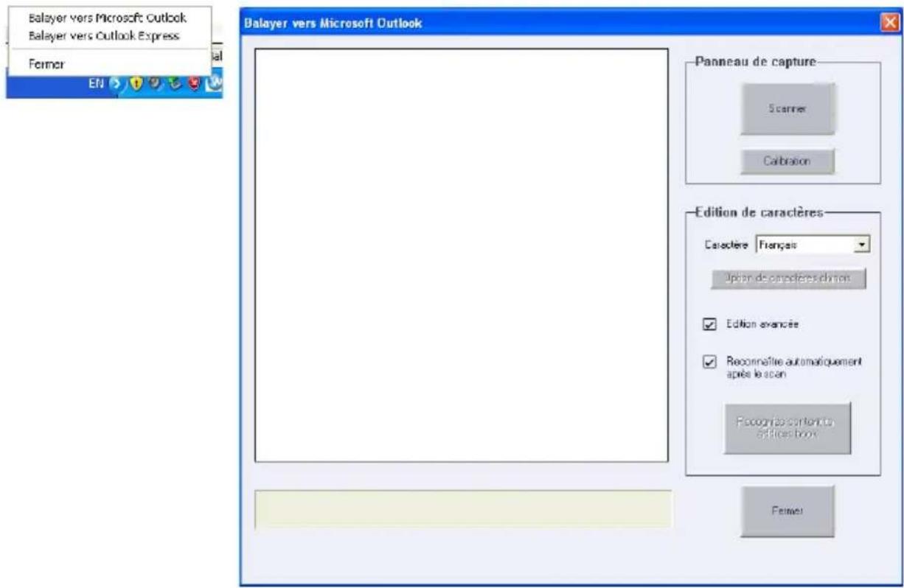Screen dimensions: 904x588
Task: Toggle the Edition avancée checkbox
Action: point(709,323)
